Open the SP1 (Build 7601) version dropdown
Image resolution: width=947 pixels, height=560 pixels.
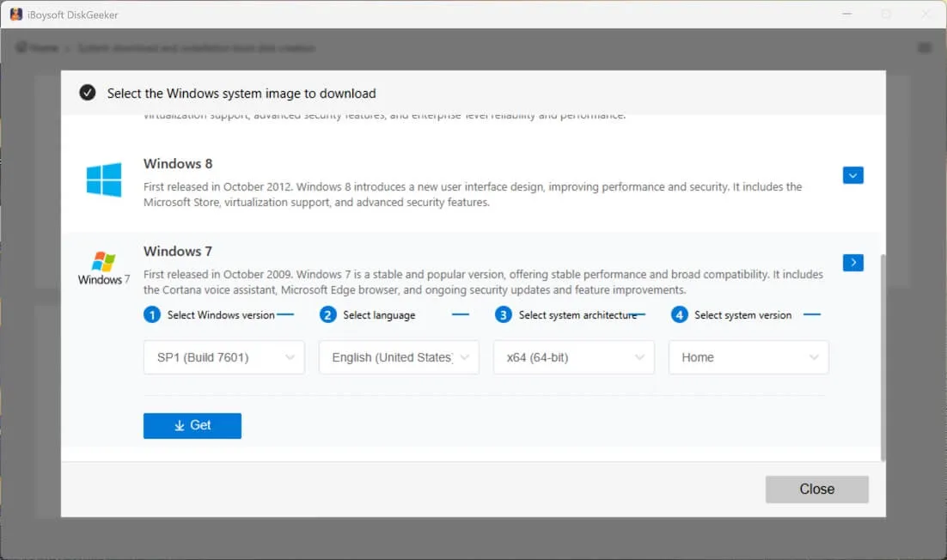[223, 357]
